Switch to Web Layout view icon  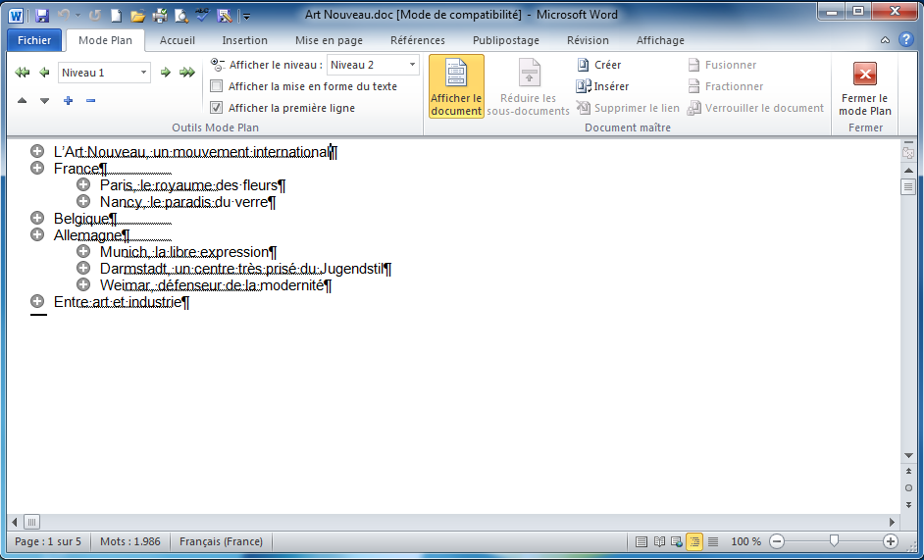point(677,541)
